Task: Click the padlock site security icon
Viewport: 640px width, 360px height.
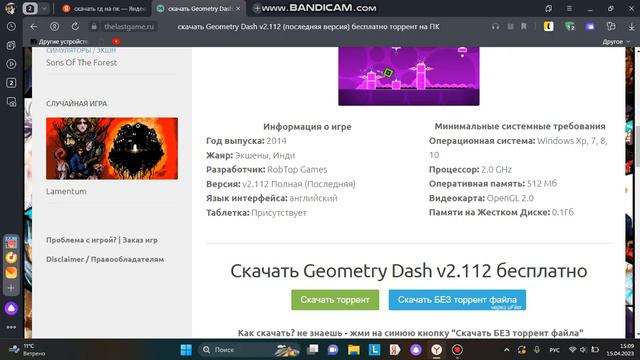Action: (94, 27)
